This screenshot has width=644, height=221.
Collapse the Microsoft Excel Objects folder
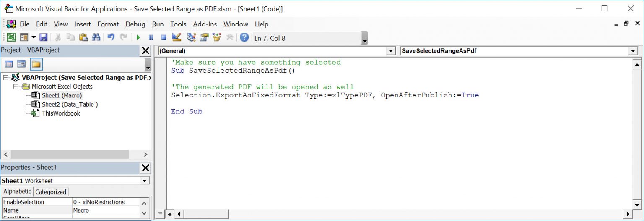click(16, 87)
